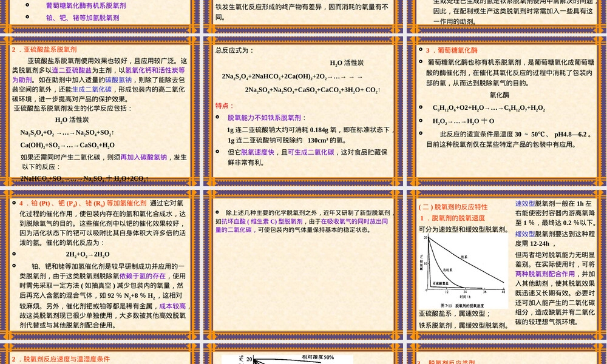This screenshot has height=364, width=607.
Task: Click the purple term 连二亚硫酸盐
Action: [x=72, y=70]
